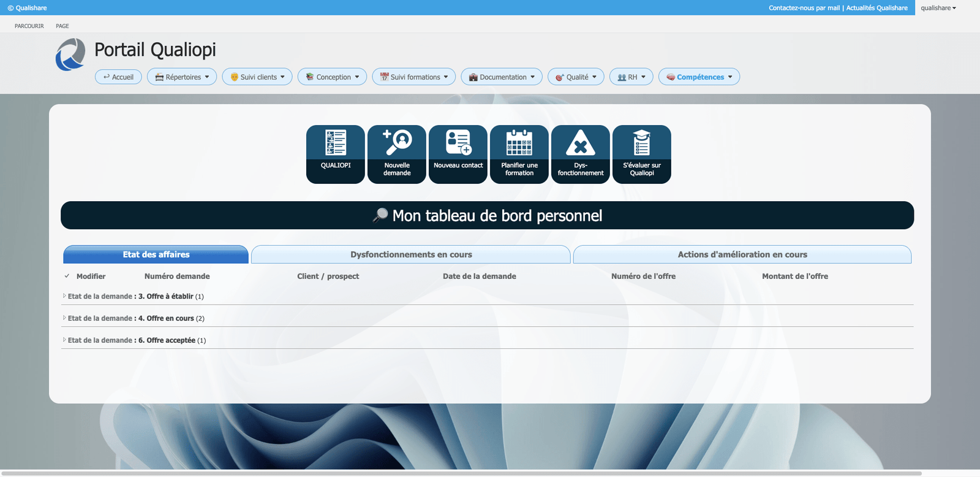Expand the '3. Offre à établir' group
This screenshot has width=980, height=477.
tap(64, 296)
